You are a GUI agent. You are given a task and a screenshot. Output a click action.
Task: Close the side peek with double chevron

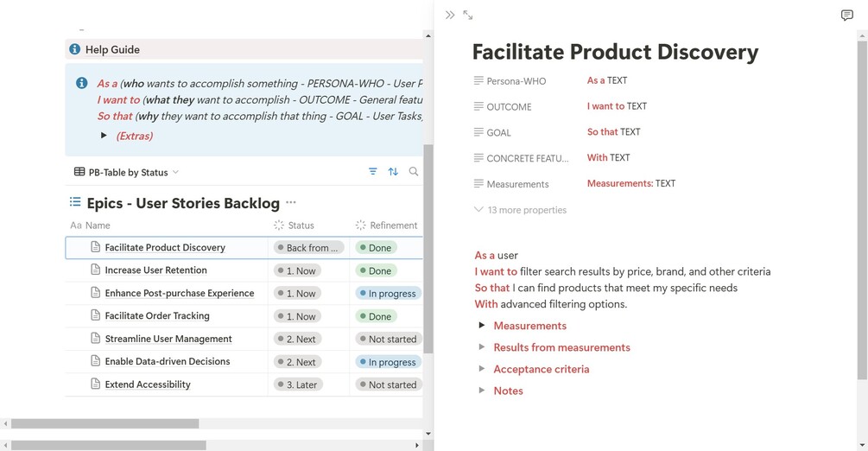pos(450,16)
